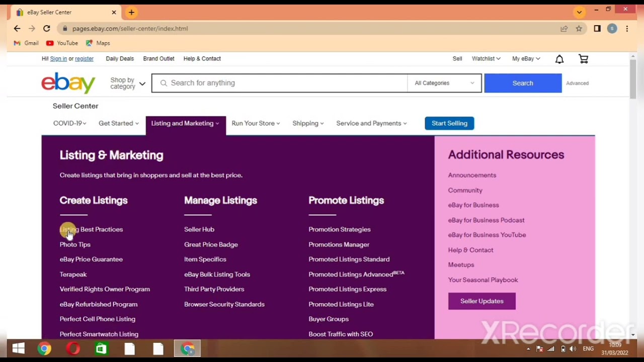Open the Run Your Store menu
The width and height of the screenshot is (644, 362).
[256, 123]
